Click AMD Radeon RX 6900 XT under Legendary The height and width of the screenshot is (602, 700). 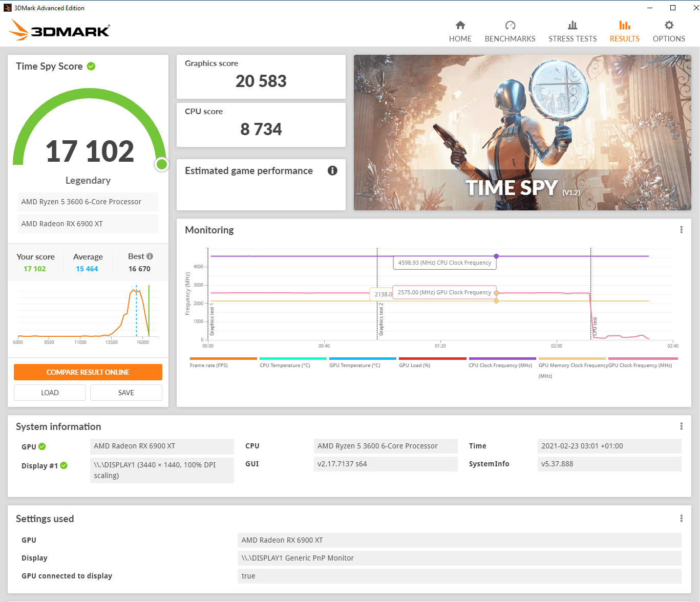point(88,224)
